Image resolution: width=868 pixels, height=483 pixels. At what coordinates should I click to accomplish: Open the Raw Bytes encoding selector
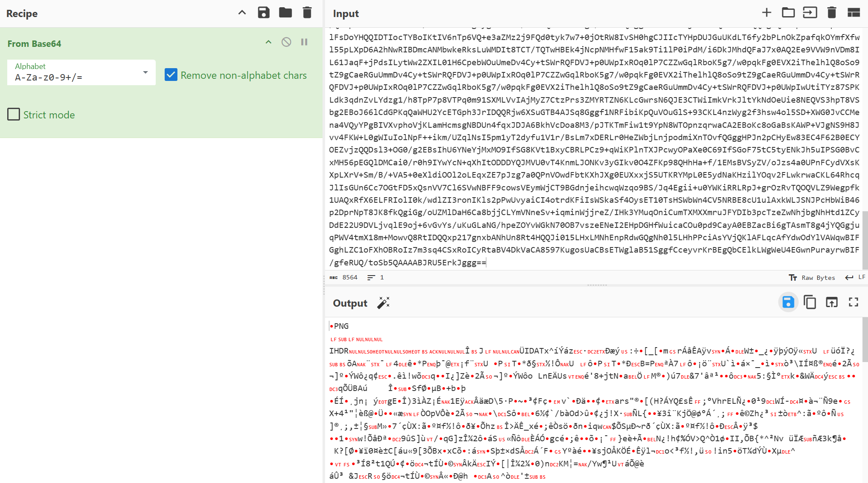point(812,278)
